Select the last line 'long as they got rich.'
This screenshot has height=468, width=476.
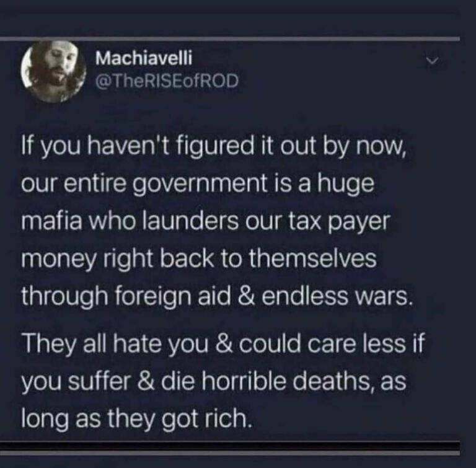(137, 420)
